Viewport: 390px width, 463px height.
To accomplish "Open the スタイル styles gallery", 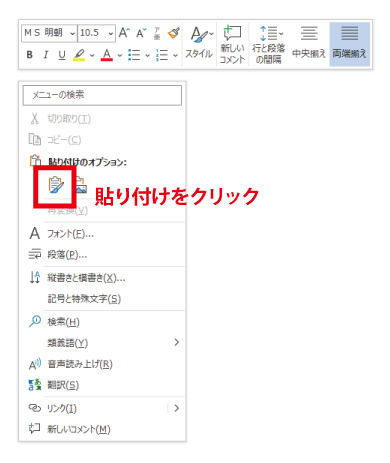I will pos(199,43).
